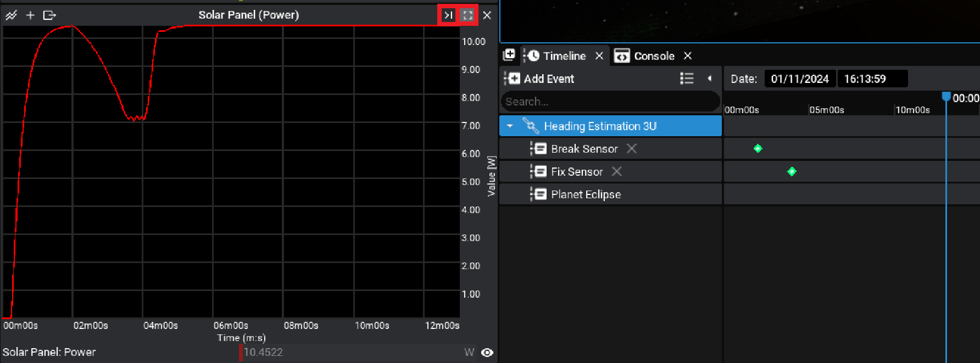
Task: Click the add panel icon left of Timeline tab
Action: click(x=509, y=55)
